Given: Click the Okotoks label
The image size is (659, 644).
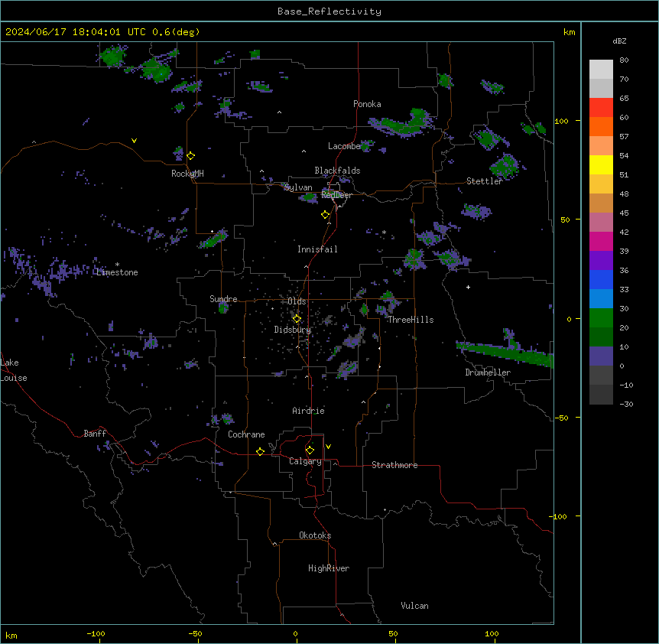Looking at the screenshot, I should 315,535.
